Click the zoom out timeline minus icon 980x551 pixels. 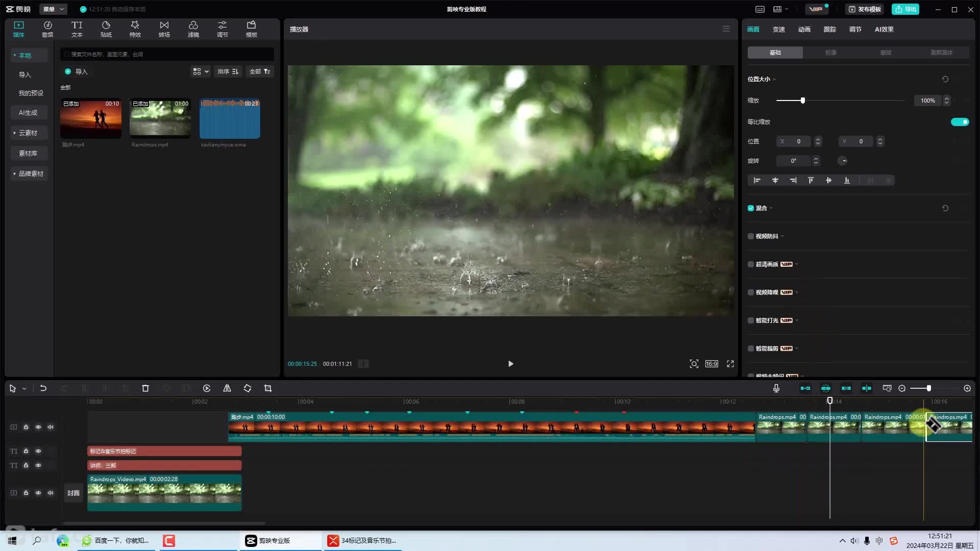coord(902,388)
